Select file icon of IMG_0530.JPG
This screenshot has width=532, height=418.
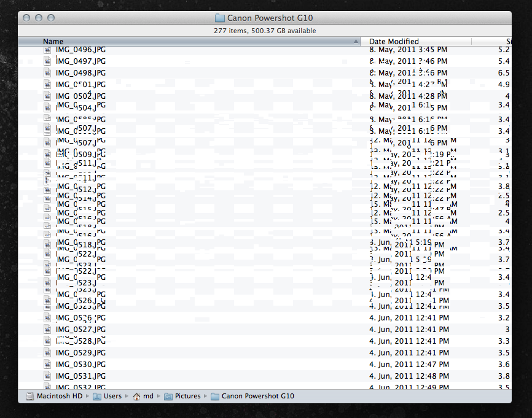47,364
